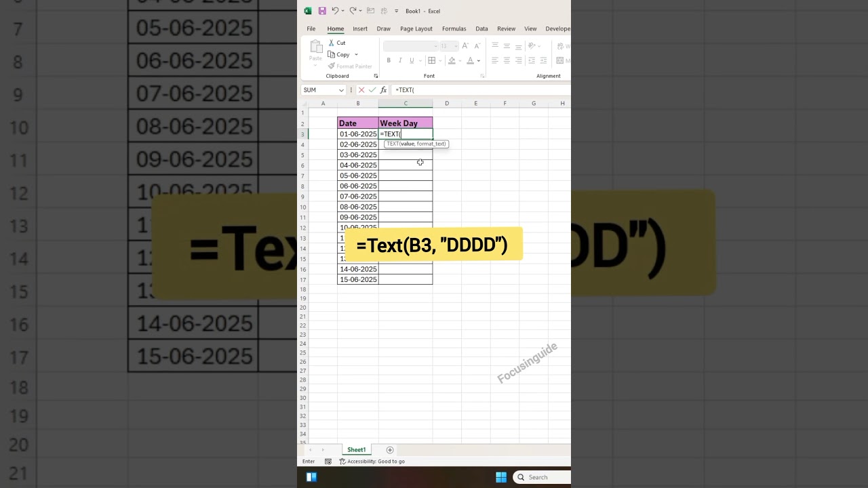Select the Italic formatting icon
The height and width of the screenshot is (488, 868).
click(399, 60)
